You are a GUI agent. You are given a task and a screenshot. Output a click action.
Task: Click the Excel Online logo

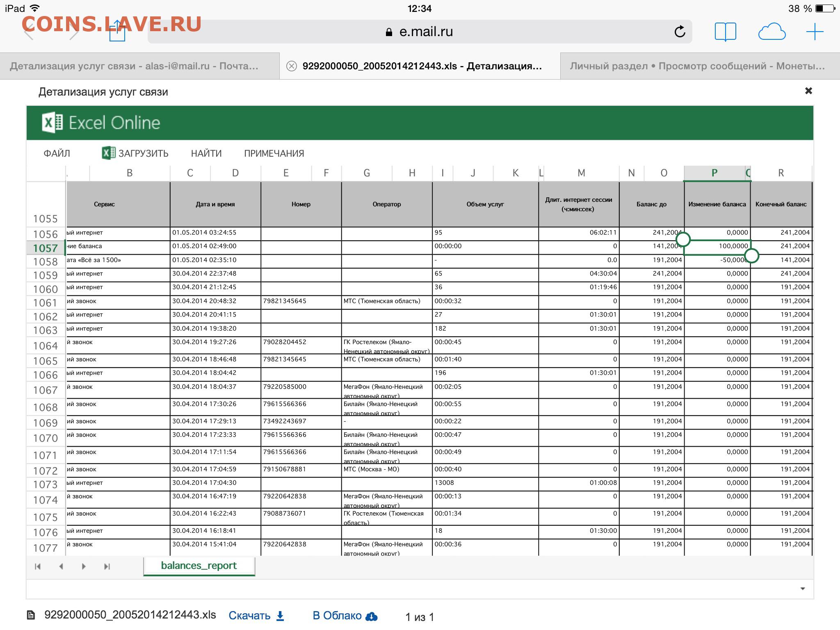point(101,123)
